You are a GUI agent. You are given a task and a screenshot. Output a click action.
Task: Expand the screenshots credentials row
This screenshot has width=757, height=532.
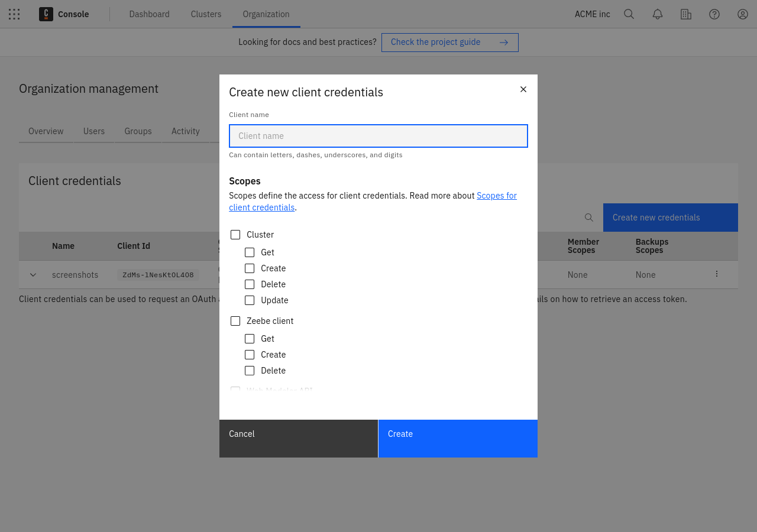click(33, 275)
